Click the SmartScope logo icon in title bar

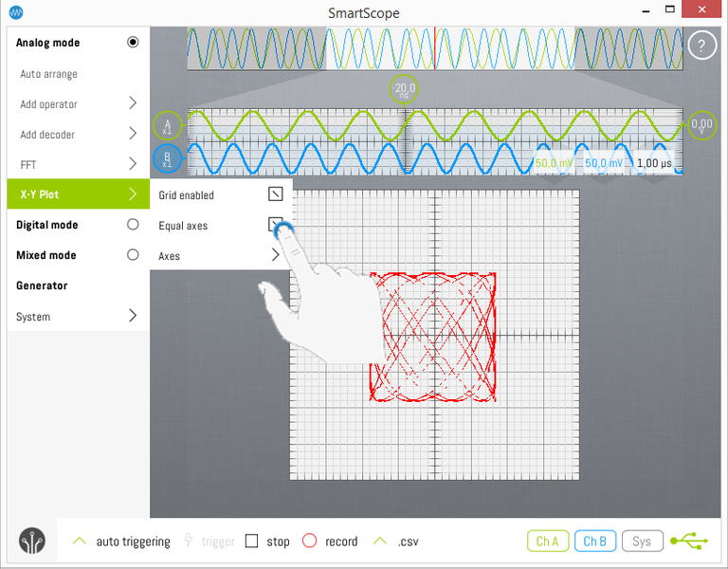click(16, 12)
